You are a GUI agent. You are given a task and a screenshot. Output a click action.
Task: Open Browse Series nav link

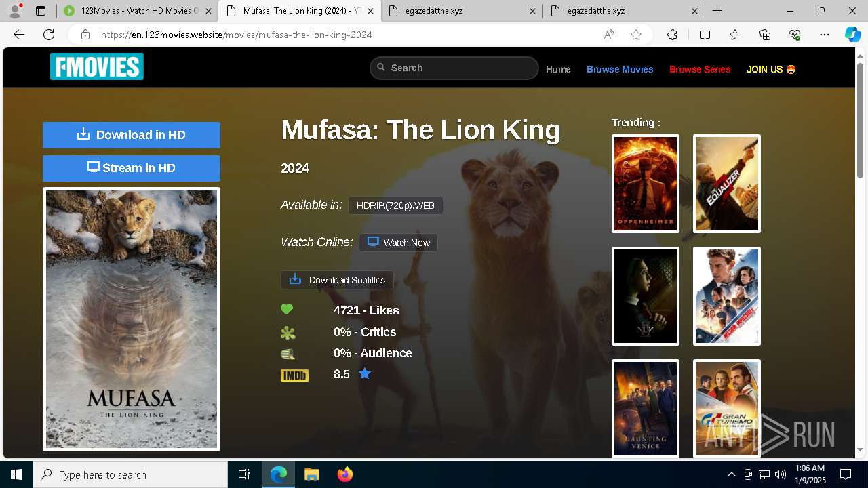[700, 69]
